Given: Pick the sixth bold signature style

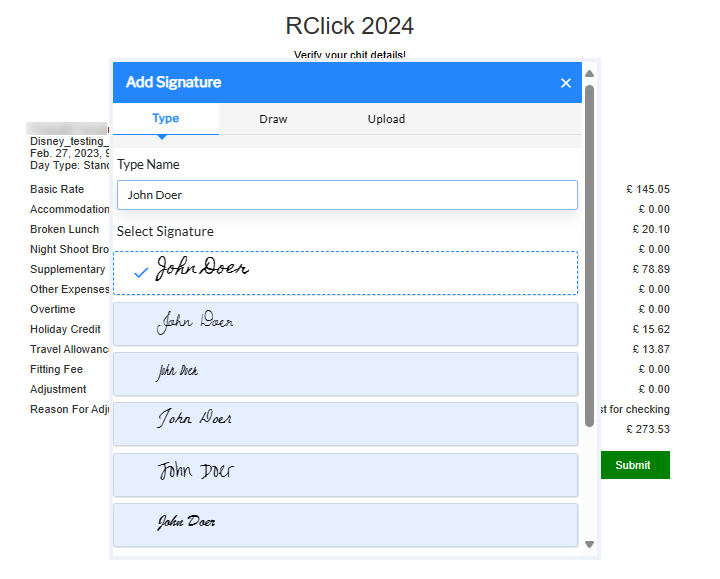Looking at the screenshot, I should click(x=346, y=524).
